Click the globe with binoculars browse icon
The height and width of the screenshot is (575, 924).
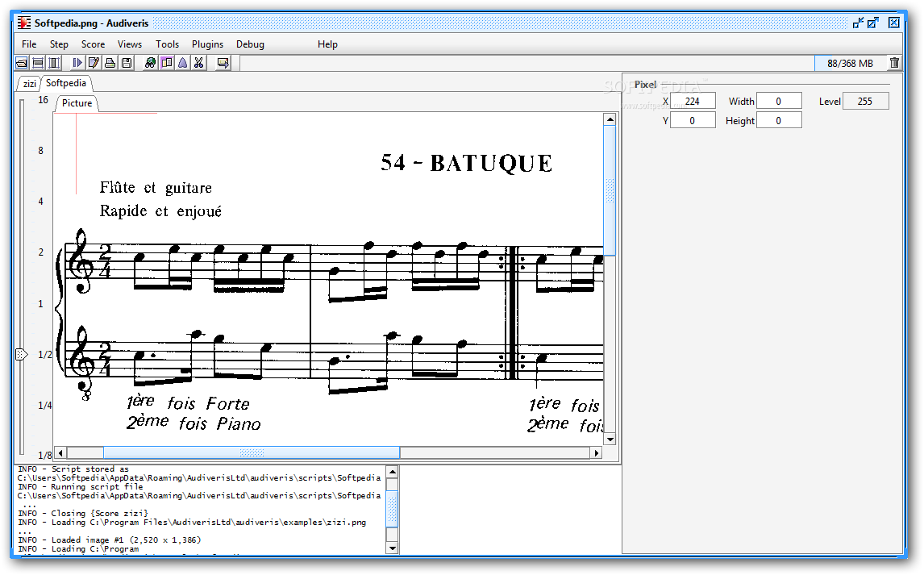[x=150, y=62]
